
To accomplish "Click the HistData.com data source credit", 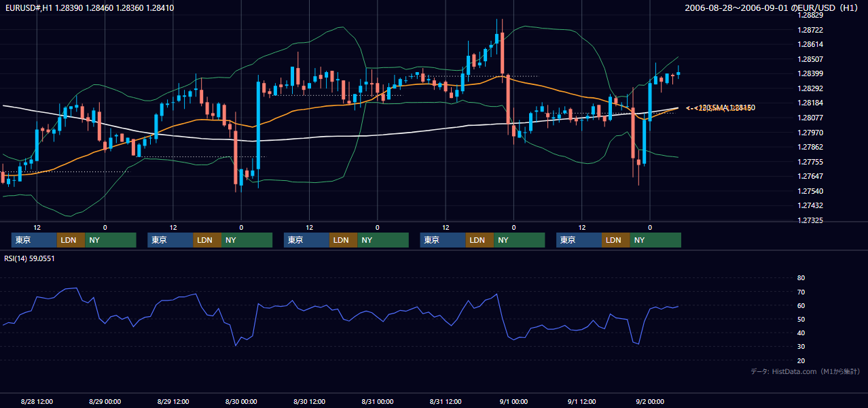I will (x=806, y=371).
